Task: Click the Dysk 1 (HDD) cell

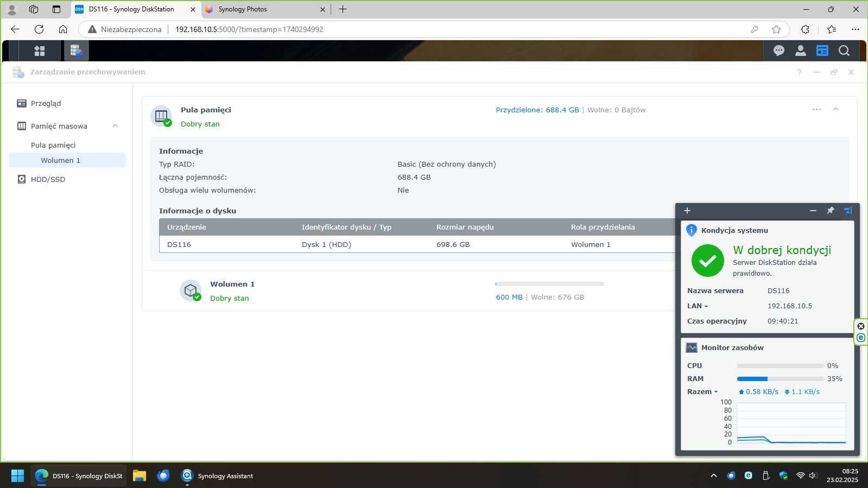Action: 326,244
